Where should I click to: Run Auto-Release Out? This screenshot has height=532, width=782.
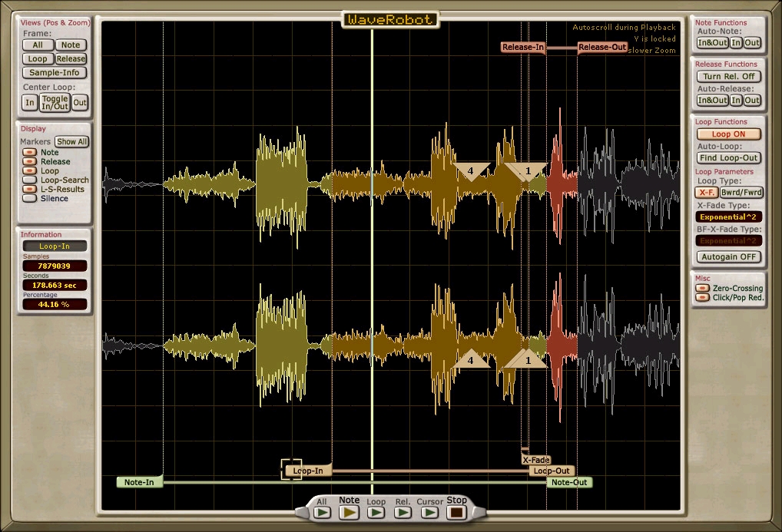[752, 101]
